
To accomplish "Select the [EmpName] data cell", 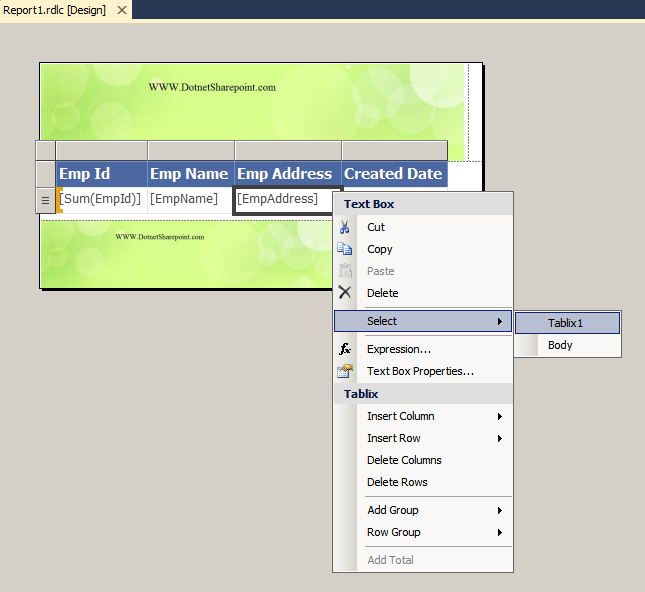I will coord(191,200).
